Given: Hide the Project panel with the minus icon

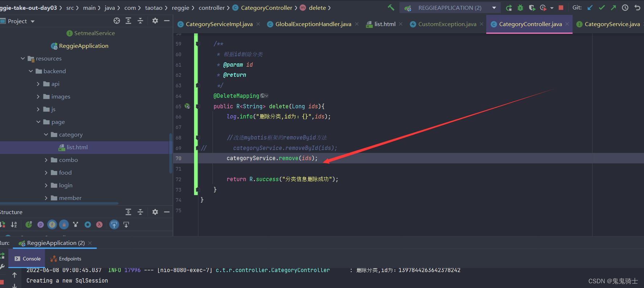Looking at the screenshot, I should pyautogui.click(x=167, y=21).
